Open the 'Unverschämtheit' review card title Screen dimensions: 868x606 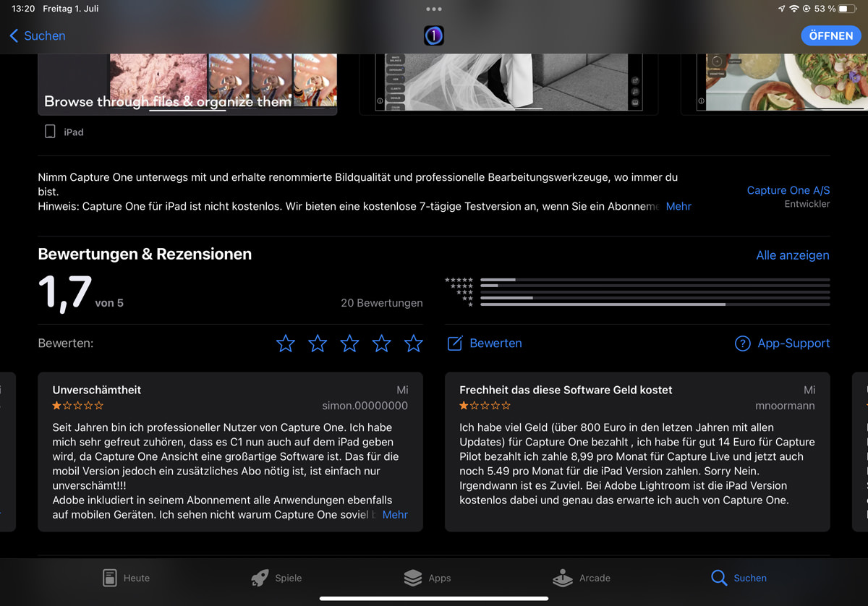(97, 390)
